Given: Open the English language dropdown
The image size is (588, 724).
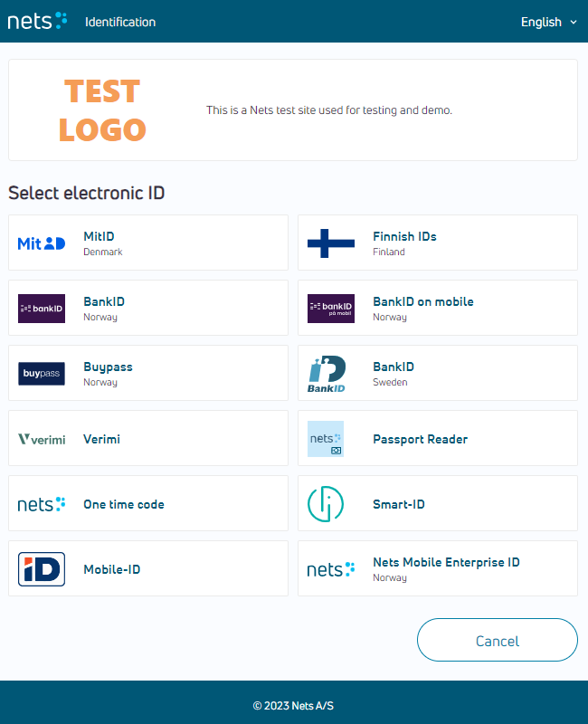Looking at the screenshot, I should pyautogui.click(x=549, y=22).
